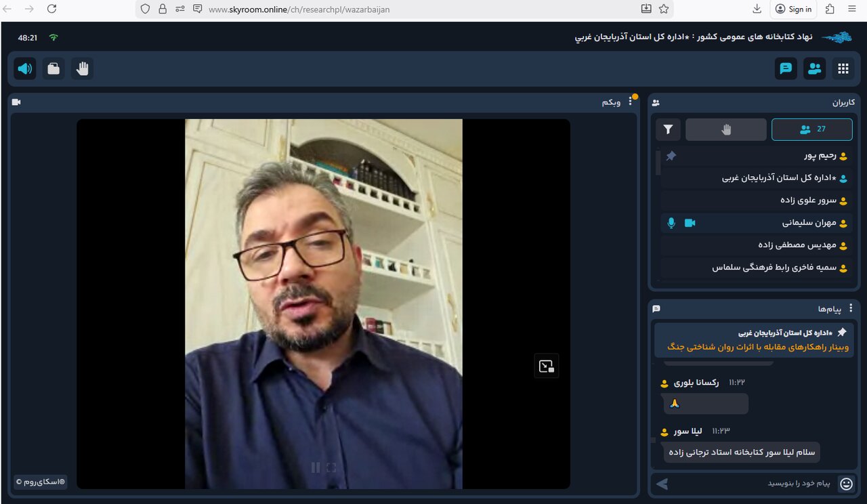Reload the page with browser refresh button
The image size is (867, 504).
tap(51, 9)
